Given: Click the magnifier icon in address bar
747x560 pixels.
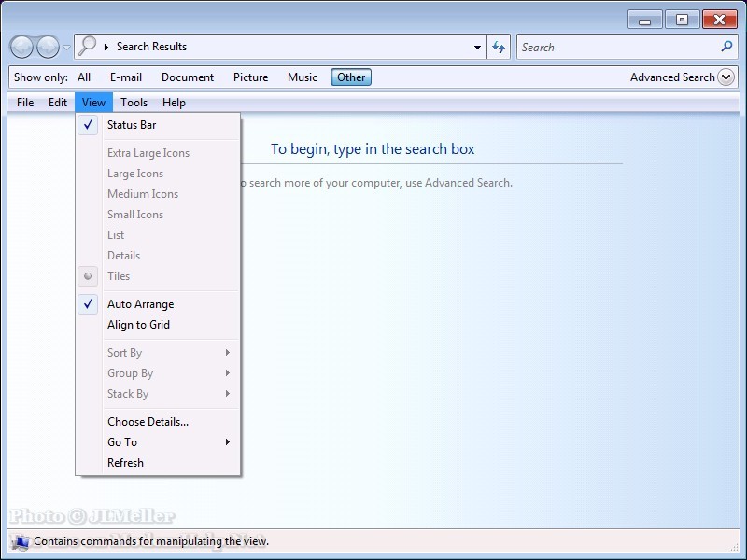Looking at the screenshot, I should [87, 46].
